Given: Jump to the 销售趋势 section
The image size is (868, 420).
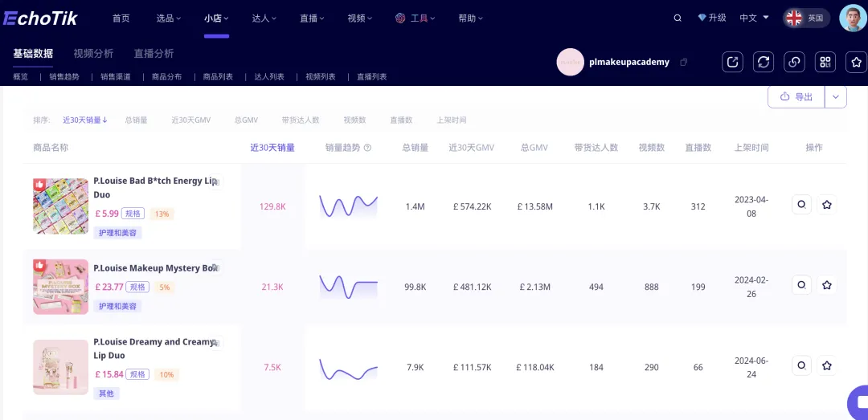Looking at the screenshot, I should click(x=64, y=77).
